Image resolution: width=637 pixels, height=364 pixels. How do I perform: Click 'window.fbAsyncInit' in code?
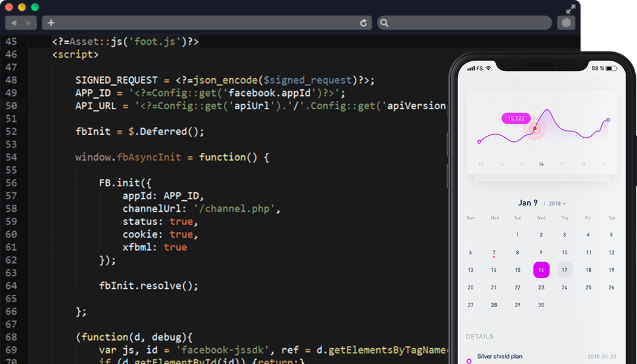[128, 157]
